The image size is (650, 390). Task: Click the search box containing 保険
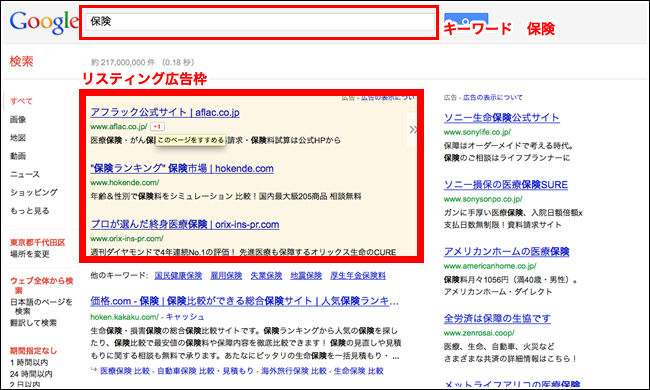click(260, 22)
